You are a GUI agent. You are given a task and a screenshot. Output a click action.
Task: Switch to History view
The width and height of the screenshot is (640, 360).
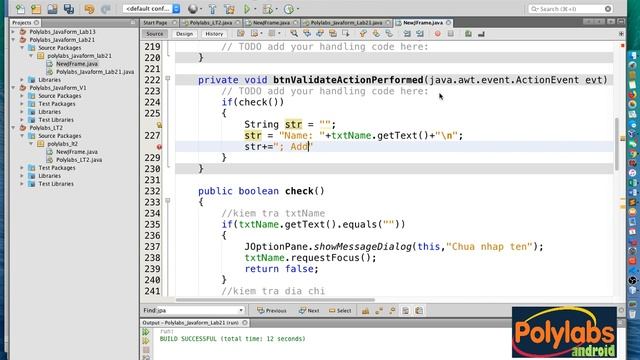tap(214, 34)
